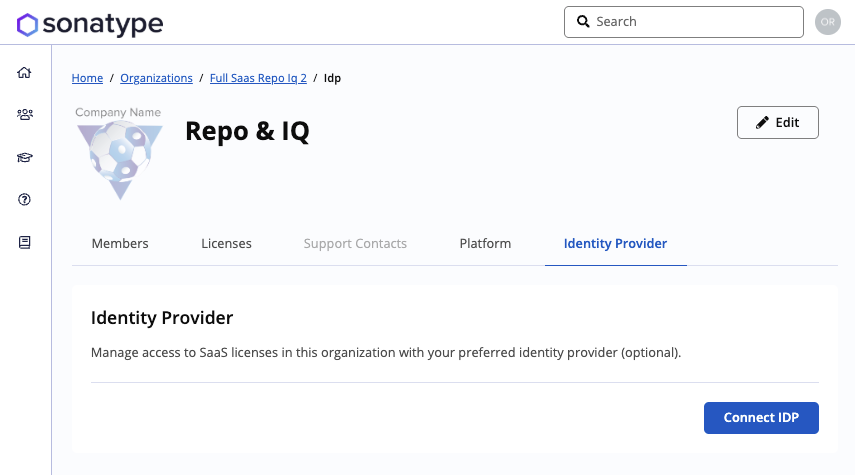Viewport: 855px width, 475px height.
Task: Select the Support Contacts tab
Action: coord(355,243)
